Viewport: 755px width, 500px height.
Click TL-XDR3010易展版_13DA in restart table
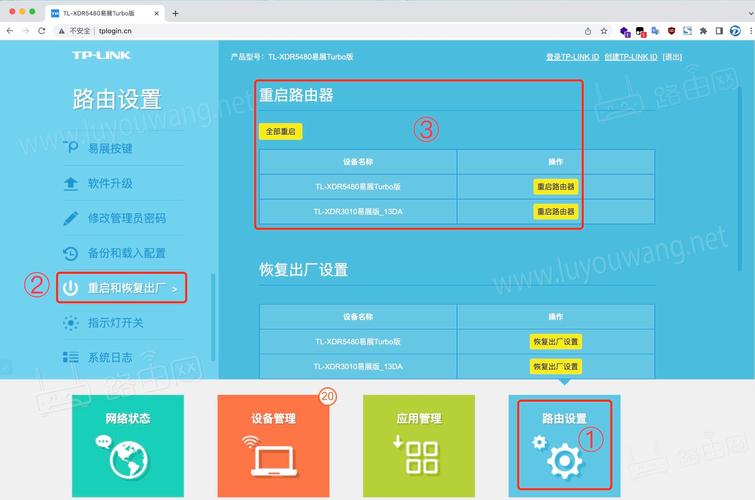coord(358,212)
